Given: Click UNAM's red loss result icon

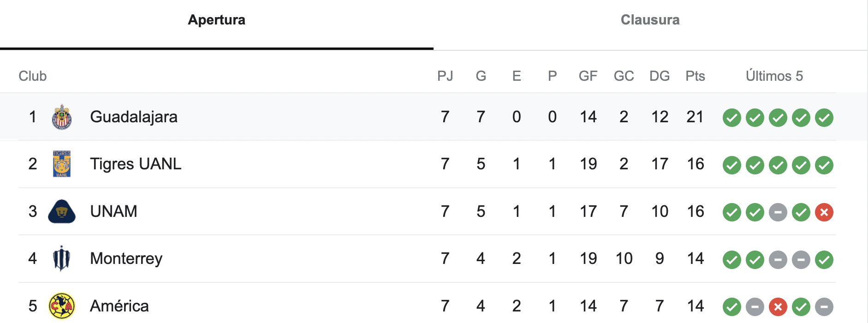Looking at the screenshot, I should [824, 212].
